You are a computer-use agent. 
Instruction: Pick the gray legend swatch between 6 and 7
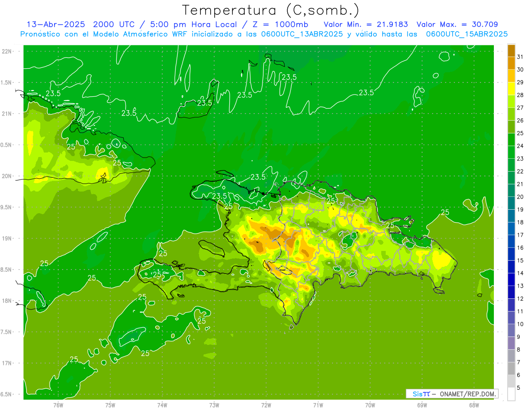511,368
